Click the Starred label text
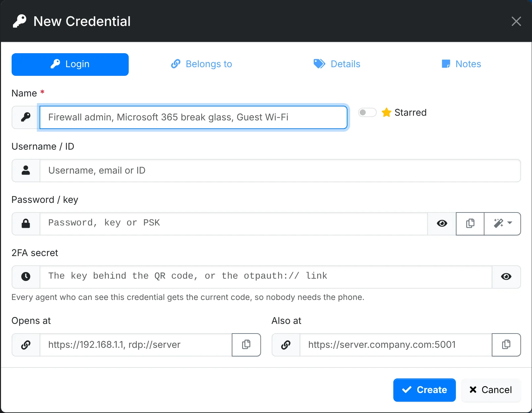532x413 pixels. coord(410,112)
